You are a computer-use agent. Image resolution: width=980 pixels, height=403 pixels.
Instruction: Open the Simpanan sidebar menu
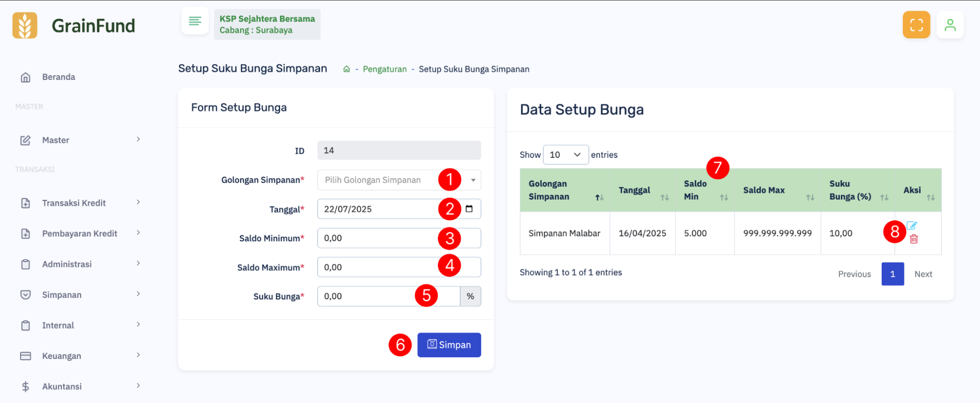(x=62, y=295)
